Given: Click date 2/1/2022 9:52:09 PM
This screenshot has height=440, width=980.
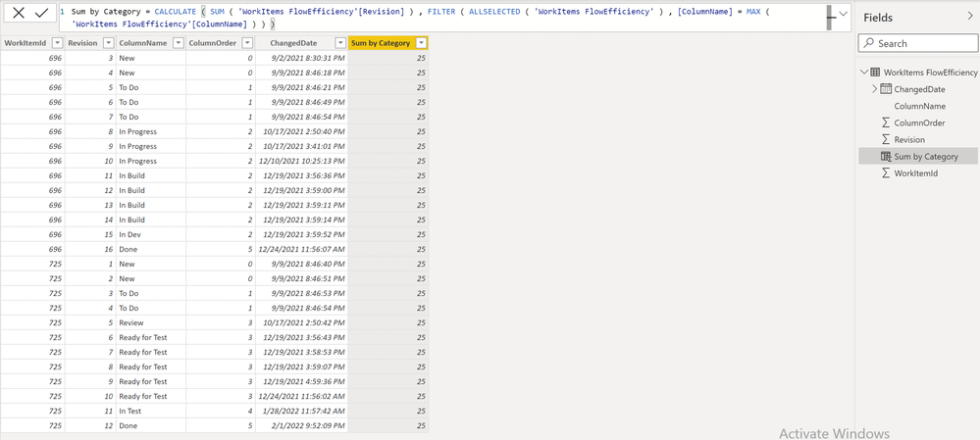Looking at the screenshot, I should click(x=308, y=425).
